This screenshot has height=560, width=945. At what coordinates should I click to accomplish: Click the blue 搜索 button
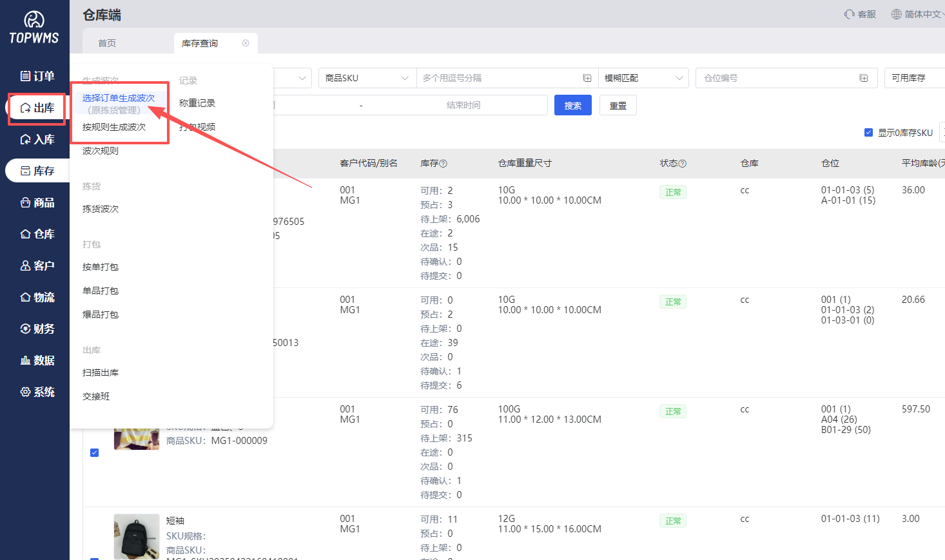click(x=572, y=106)
